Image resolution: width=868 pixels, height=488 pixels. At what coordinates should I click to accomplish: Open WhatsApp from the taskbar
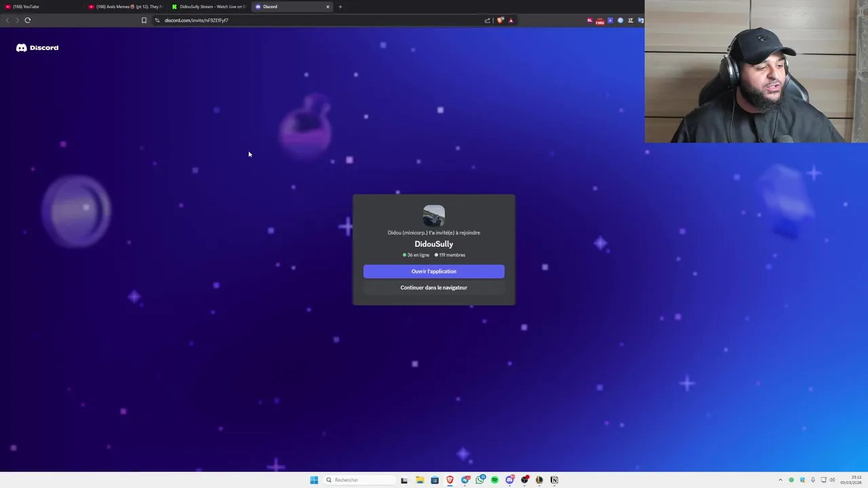tap(480, 480)
